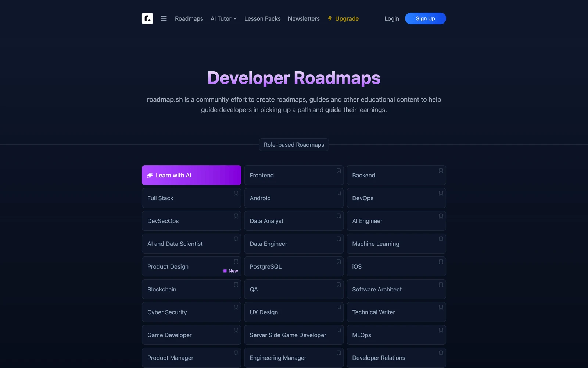Bookmark the Frontend roadmap
The height and width of the screenshot is (368, 588).
[x=338, y=170]
